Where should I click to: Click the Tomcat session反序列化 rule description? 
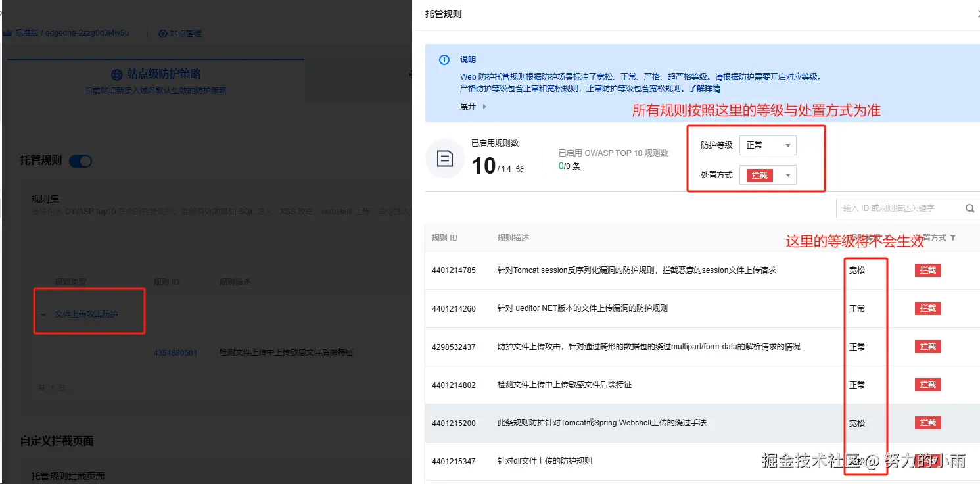click(637, 270)
